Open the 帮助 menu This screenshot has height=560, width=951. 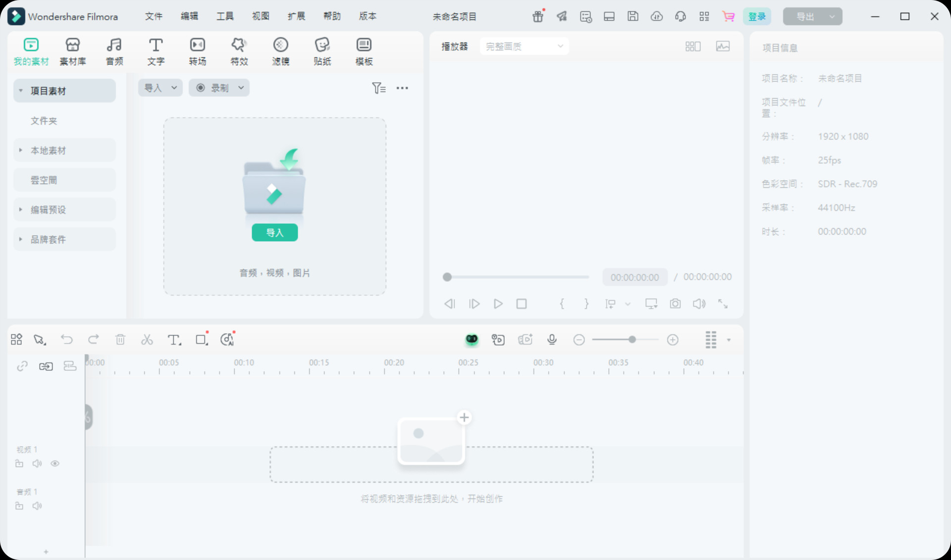tap(332, 16)
